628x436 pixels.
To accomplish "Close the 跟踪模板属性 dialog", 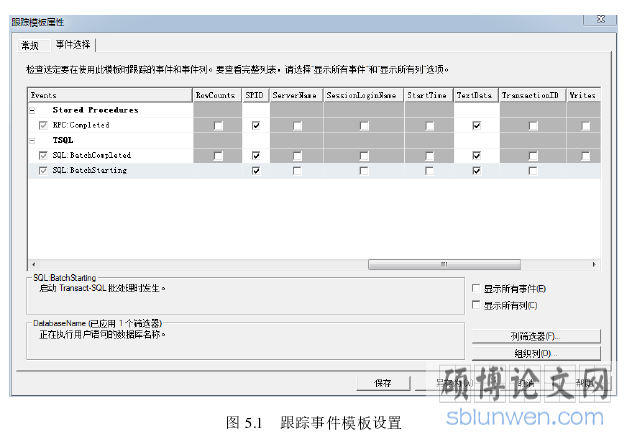I will [600, 19].
